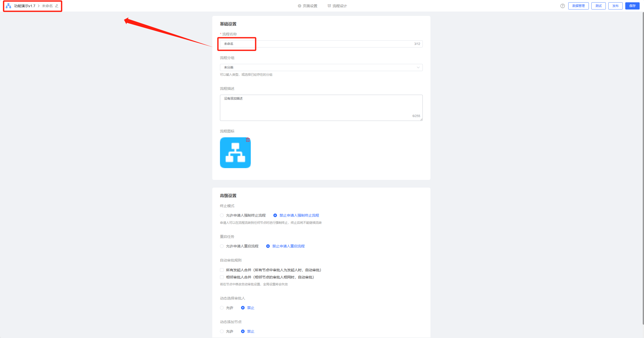
Task: Click the blue flow icon thumbnail
Action: coord(235,153)
